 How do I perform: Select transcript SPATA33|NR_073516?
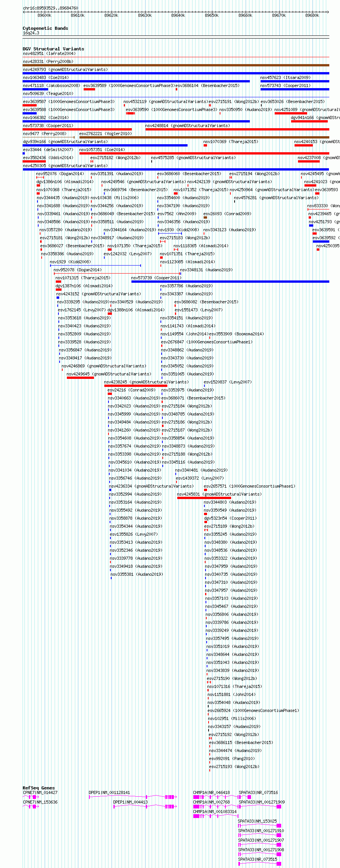[259, 792]
